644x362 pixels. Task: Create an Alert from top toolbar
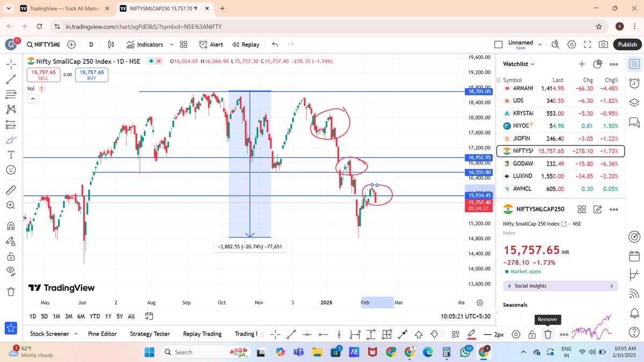coord(211,45)
